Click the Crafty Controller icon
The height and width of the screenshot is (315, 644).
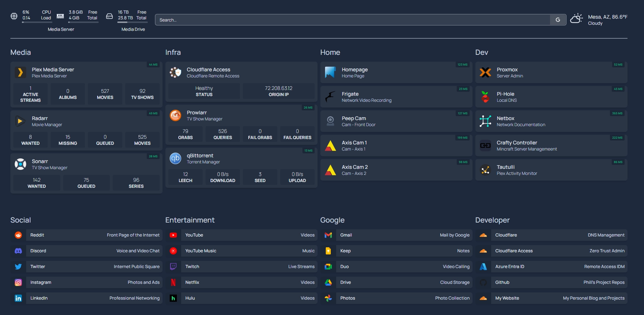click(x=485, y=145)
